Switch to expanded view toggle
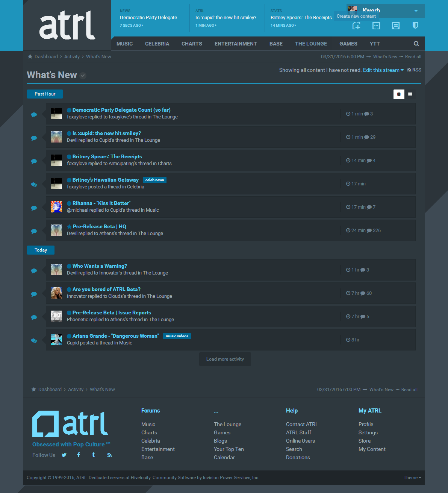This screenshot has width=448, height=493. point(410,94)
